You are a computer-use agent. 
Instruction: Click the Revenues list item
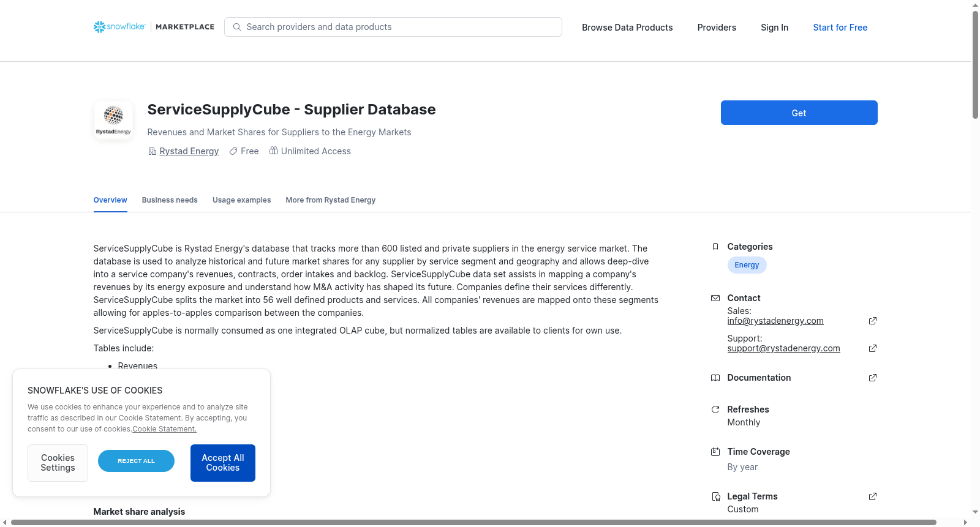(x=137, y=365)
